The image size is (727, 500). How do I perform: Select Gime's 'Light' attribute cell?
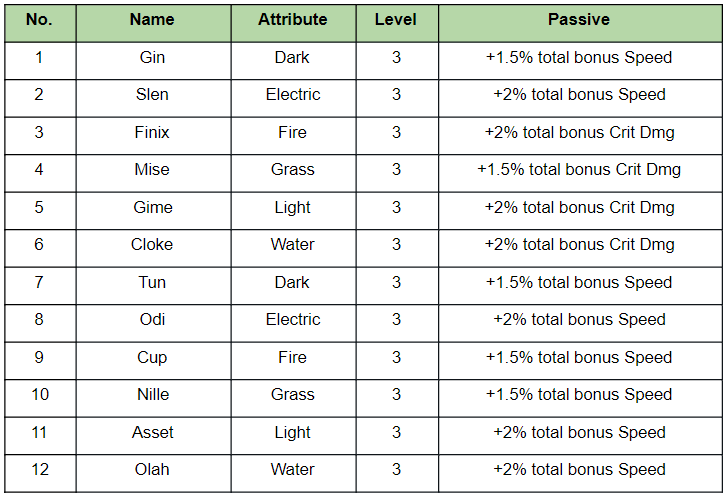pos(292,208)
